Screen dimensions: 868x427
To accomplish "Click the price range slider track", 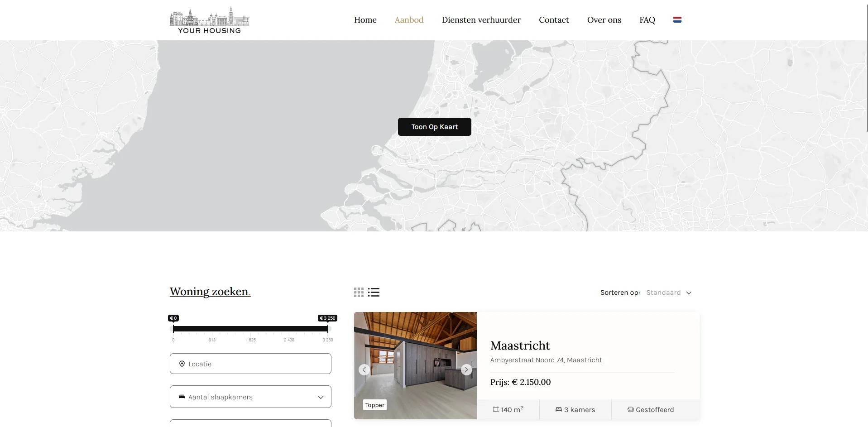I will 250,329.
